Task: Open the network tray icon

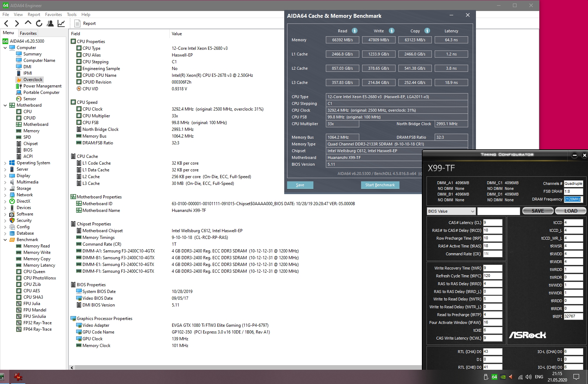Action: click(x=520, y=377)
